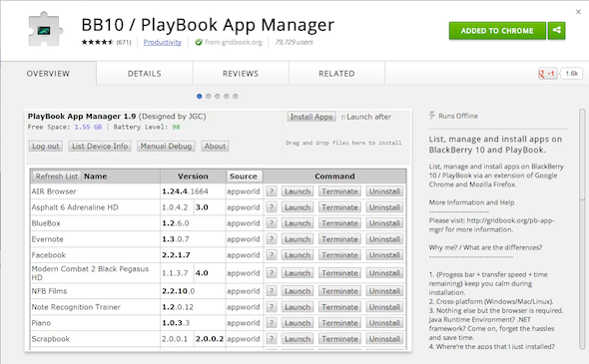Click the Added to Chrome button
The height and width of the screenshot is (364, 589).
tap(497, 30)
